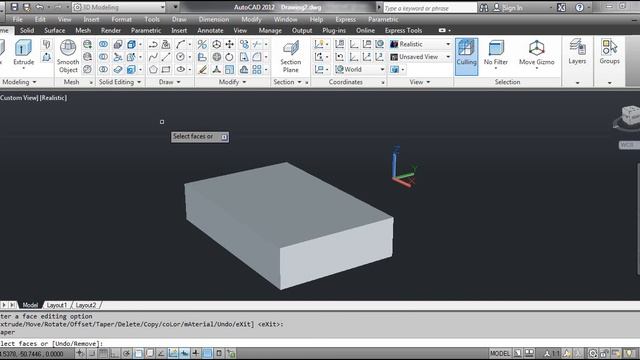Click the 3D Align icon
This screenshot has height=360, width=640.
(x=202, y=57)
